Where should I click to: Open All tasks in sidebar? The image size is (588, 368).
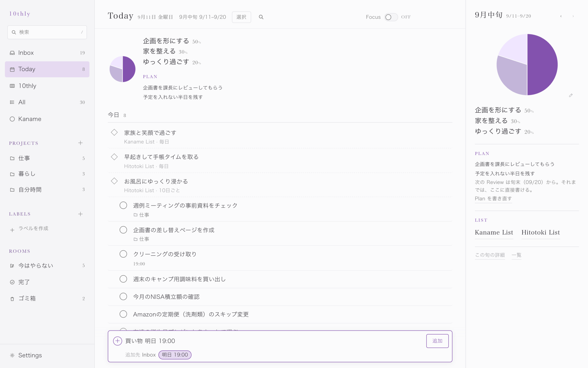point(47,102)
